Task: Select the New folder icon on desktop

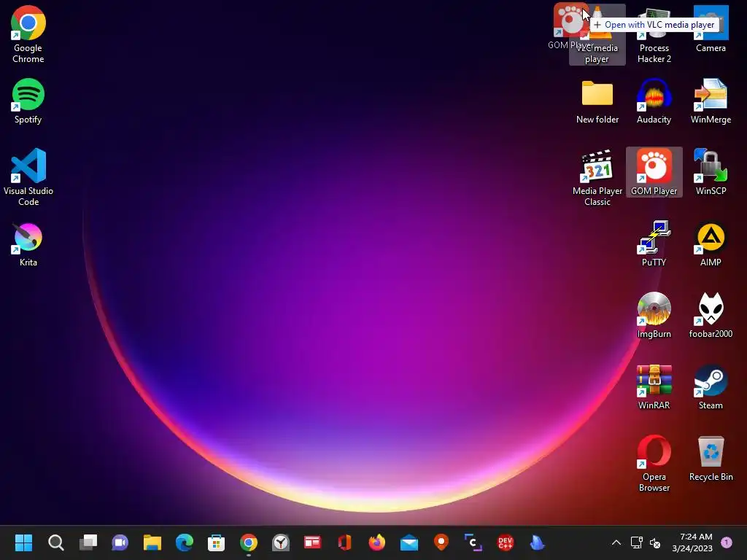Action: click(597, 101)
